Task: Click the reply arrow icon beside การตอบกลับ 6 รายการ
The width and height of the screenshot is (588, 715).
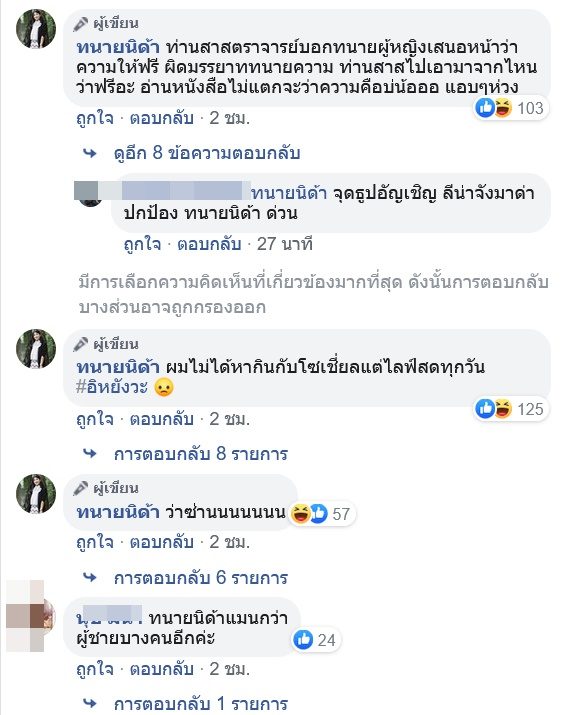Action: (90, 578)
